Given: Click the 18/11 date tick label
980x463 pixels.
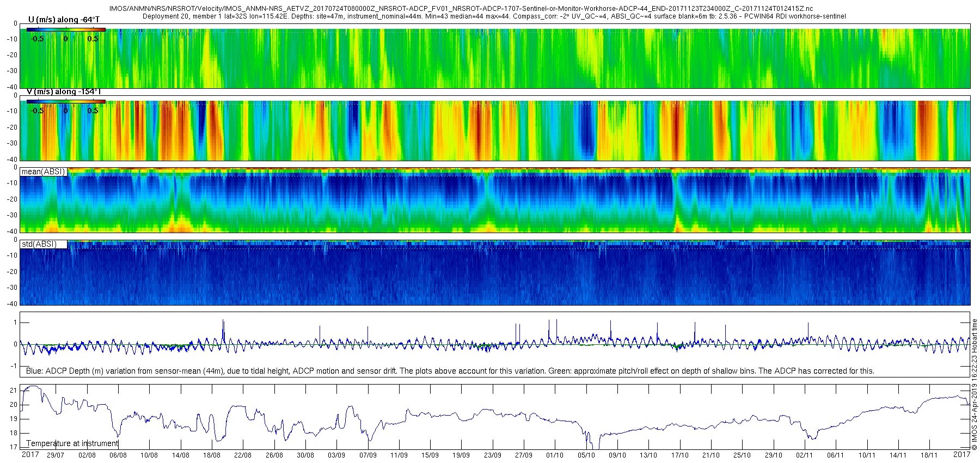Looking at the screenshot, I should click(929, 455).
